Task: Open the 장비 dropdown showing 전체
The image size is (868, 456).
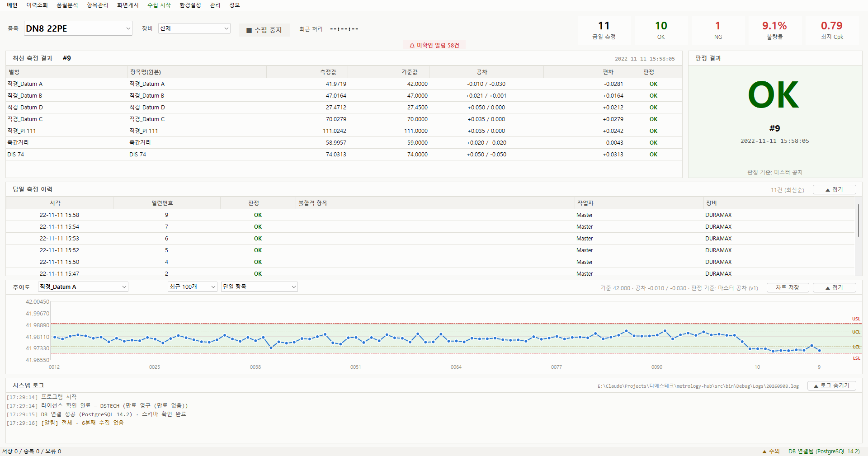Action: [x=194, y=28]
